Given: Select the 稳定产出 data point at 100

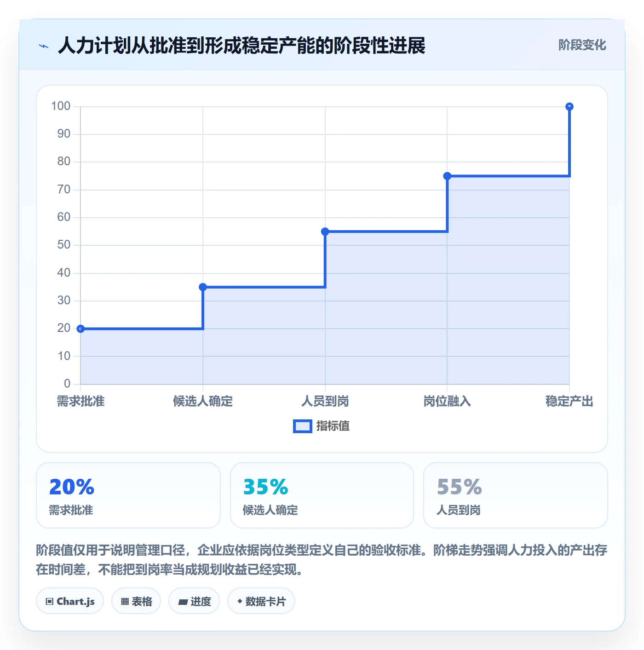Looking at the screenshot, I should 569,107.
